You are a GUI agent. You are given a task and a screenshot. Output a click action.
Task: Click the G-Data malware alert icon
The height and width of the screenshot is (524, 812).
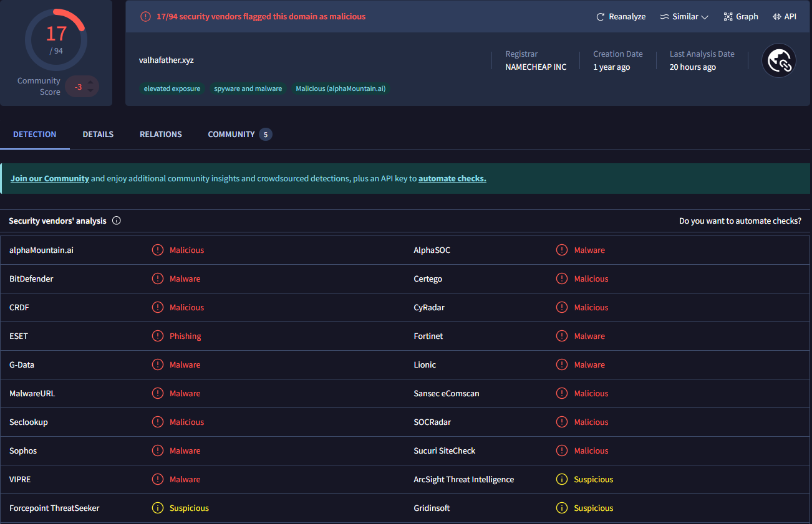coord(158,364)
